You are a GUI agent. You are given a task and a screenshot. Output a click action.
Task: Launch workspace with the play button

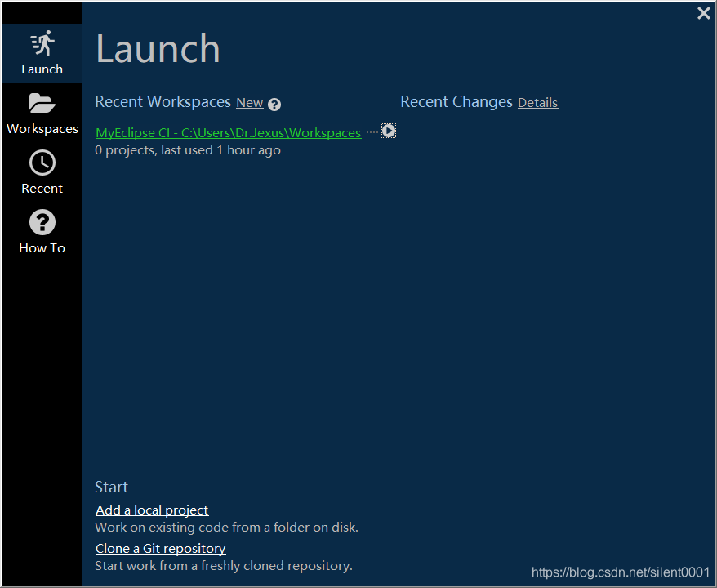[x=389, y=131]
